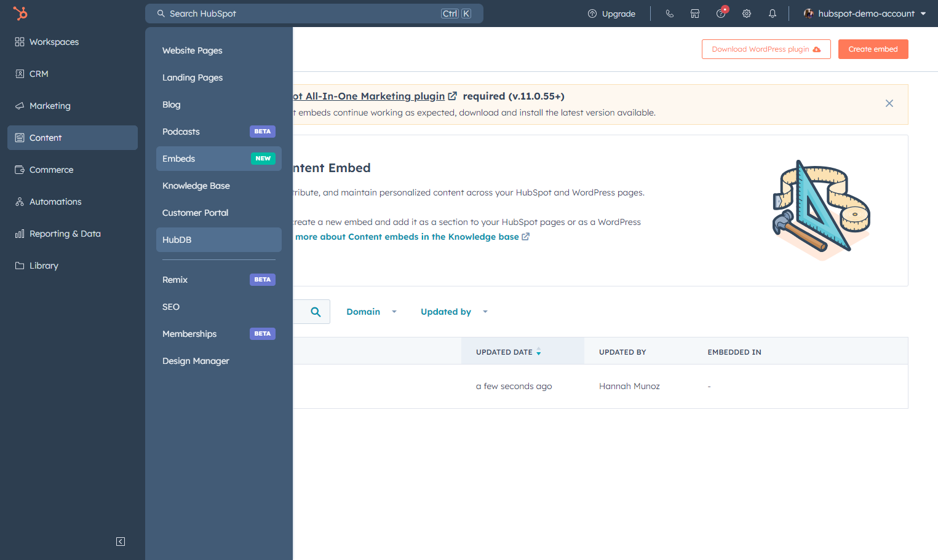
Task: Open Reporting & Data in the sidebar
Action: pyautogui.click(x=73, y=234)
